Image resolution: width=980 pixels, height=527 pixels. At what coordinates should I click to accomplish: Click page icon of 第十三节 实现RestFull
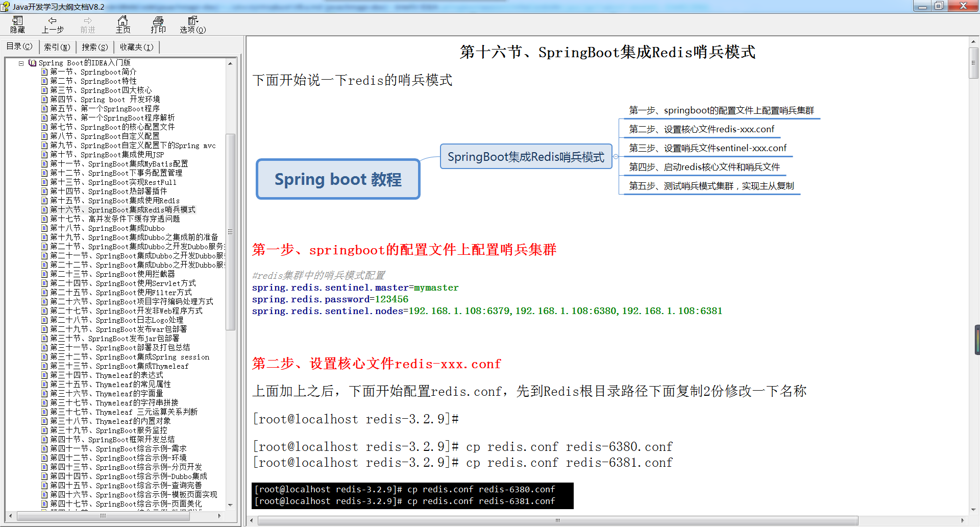(x=44, y=182)
